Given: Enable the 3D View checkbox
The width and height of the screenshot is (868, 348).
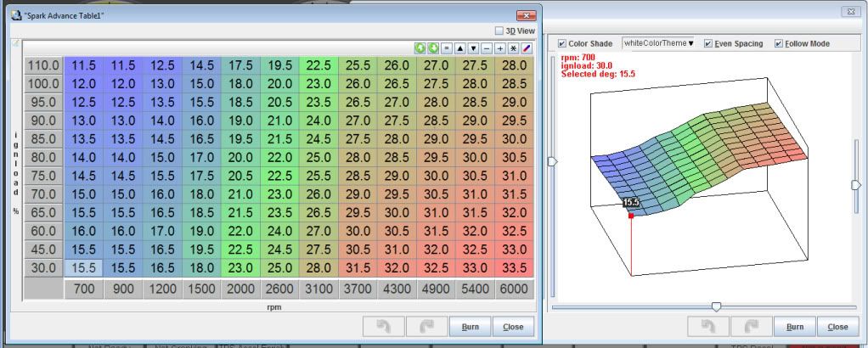Looking at the screenshot, I should click(x=499, y=31).
